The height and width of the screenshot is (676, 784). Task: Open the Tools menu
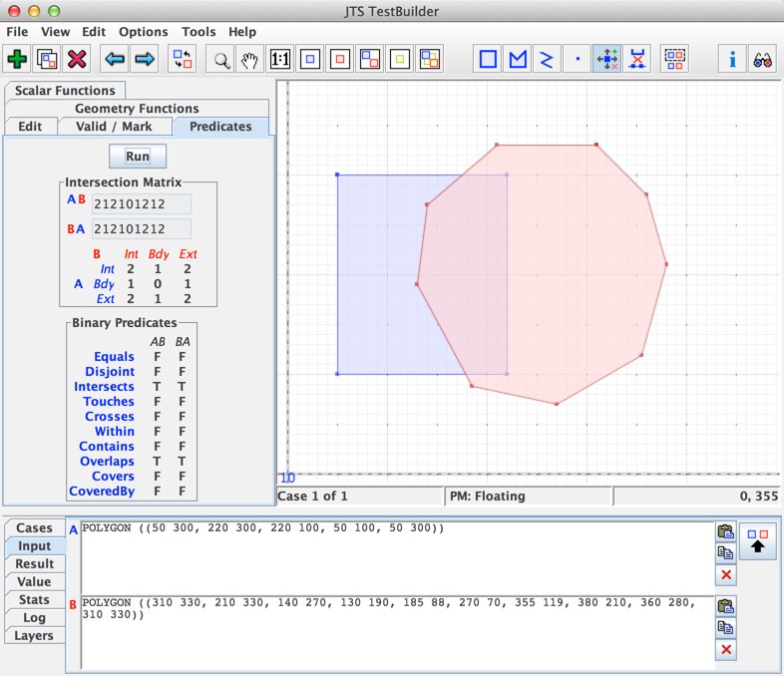tap(198, 32)
